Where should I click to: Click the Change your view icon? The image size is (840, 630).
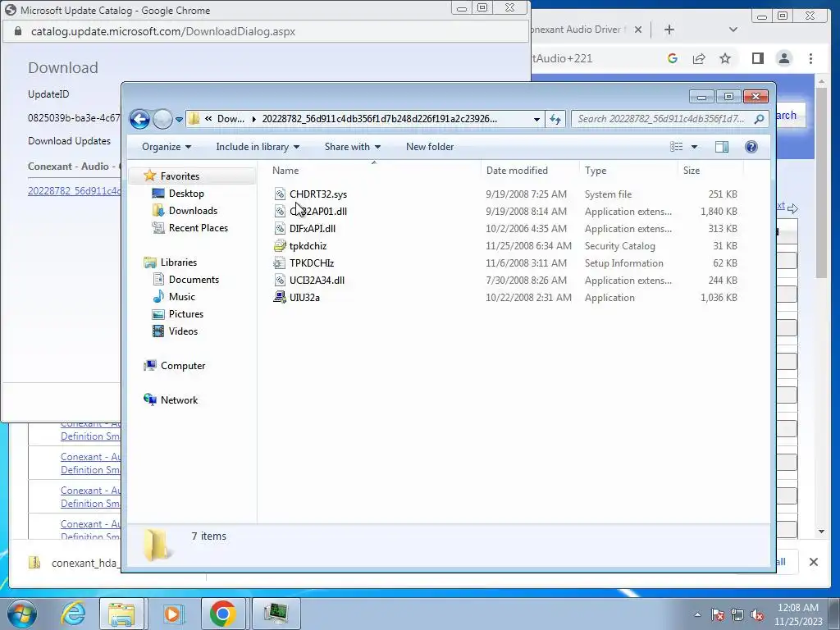click(677, 147)
